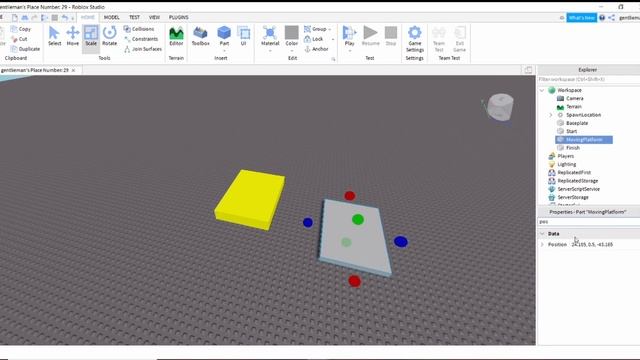Open Game Settings

[415, 39]
